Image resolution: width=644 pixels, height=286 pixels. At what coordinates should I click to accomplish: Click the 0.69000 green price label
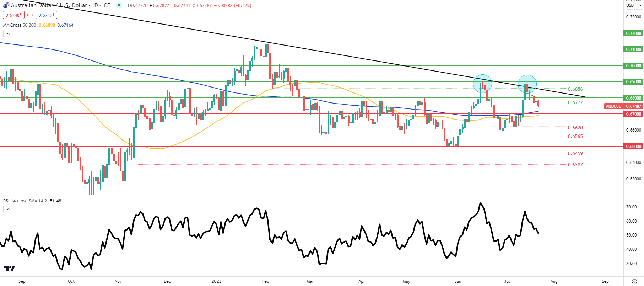(633, 82)
